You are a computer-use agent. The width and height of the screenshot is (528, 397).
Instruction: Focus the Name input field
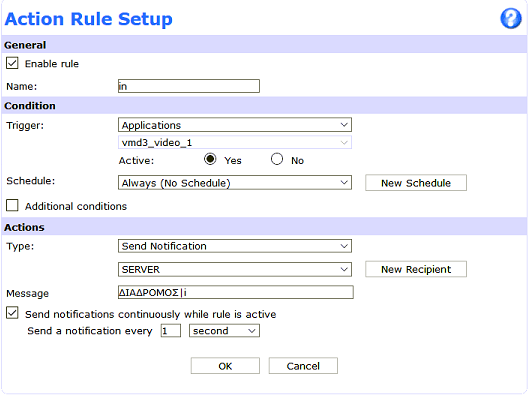(x=189, y=86)
